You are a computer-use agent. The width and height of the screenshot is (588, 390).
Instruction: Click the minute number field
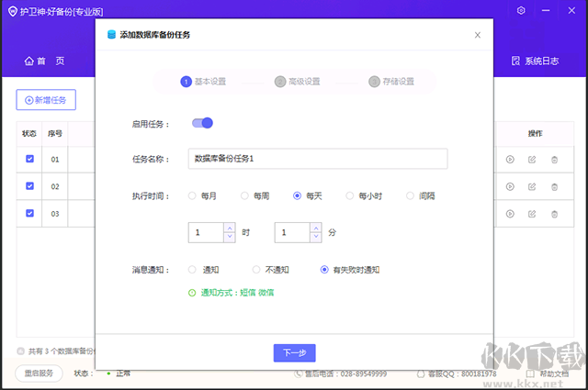tap(292, 233)
